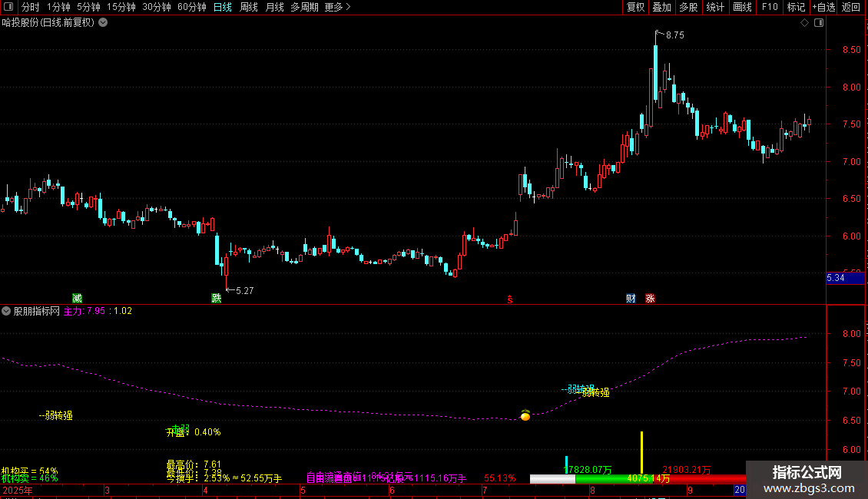Click month 7 on the time axis

485,491
